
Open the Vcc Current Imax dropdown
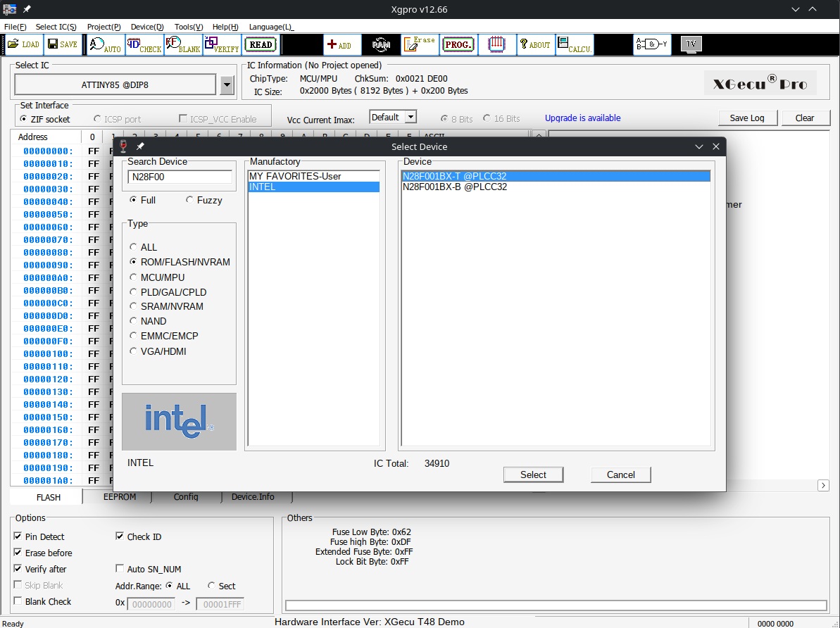pos(411,117)
